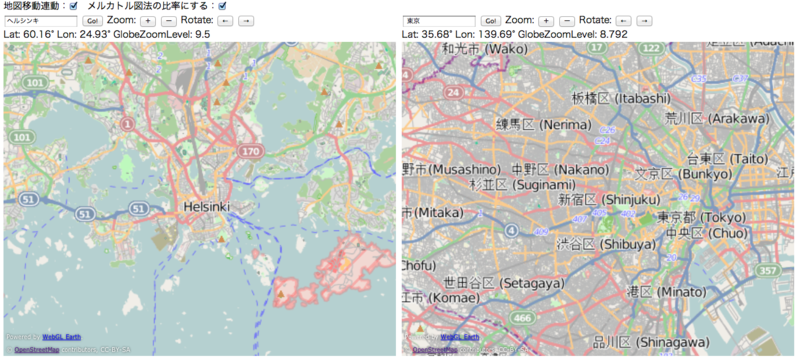Zoom in the Tokyo map with +
This screenshot has width=800, height=360.
click(x=546, y=21)
